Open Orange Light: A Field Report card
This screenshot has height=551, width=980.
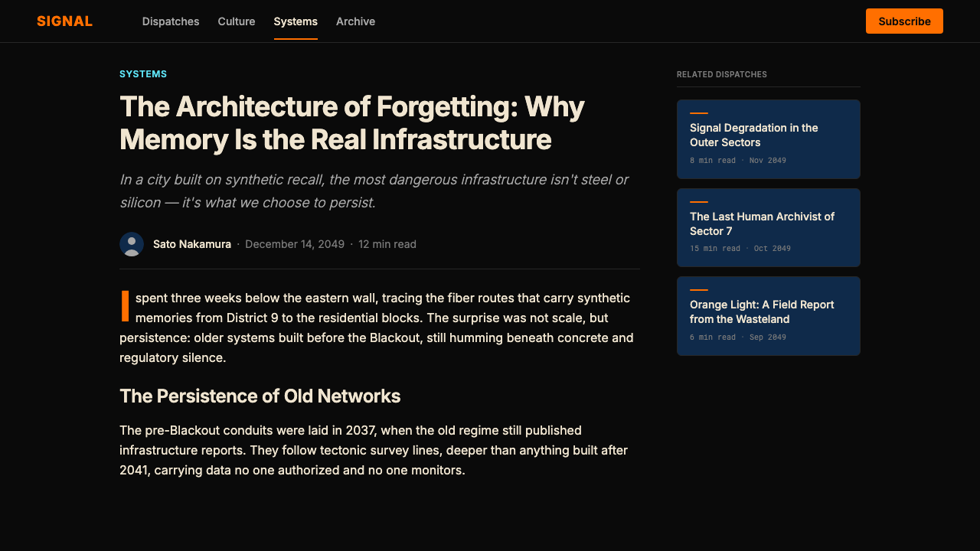(769, 316)
